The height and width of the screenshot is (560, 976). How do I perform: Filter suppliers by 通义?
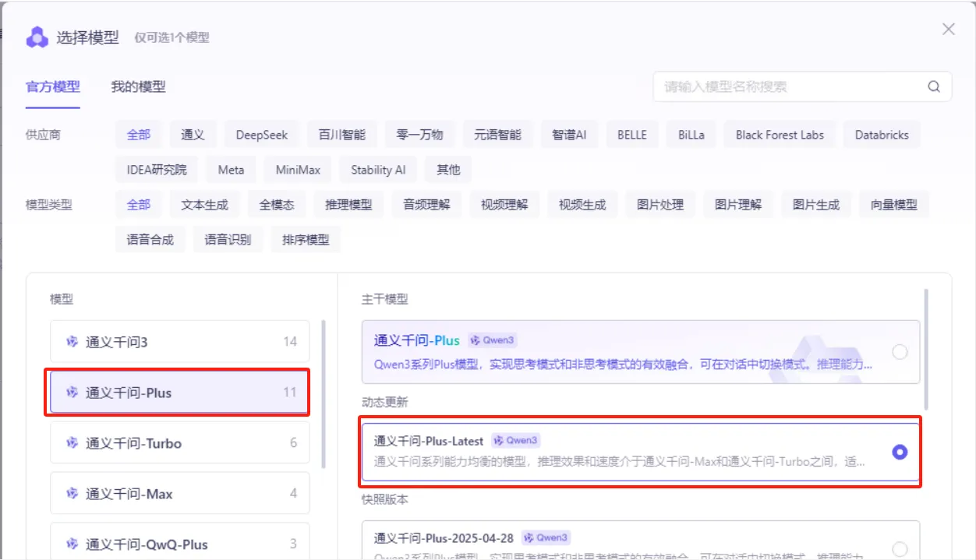point(193,135)
